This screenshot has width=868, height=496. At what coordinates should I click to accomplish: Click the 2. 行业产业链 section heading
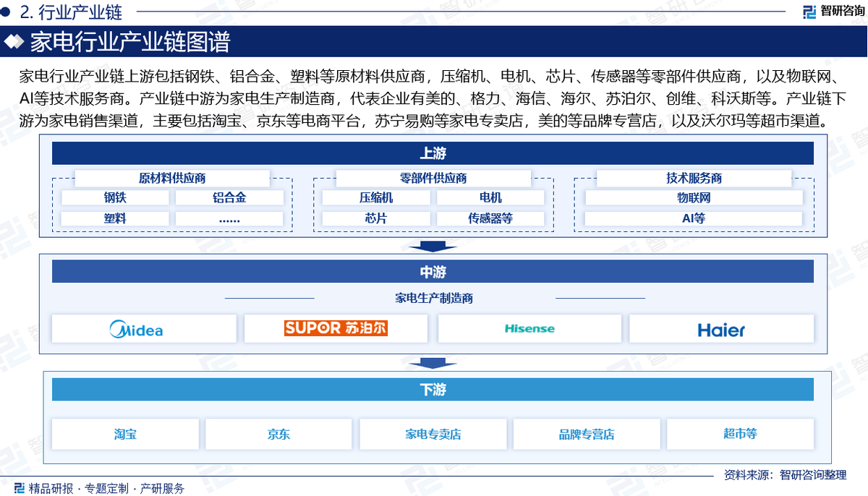point(71,12)
